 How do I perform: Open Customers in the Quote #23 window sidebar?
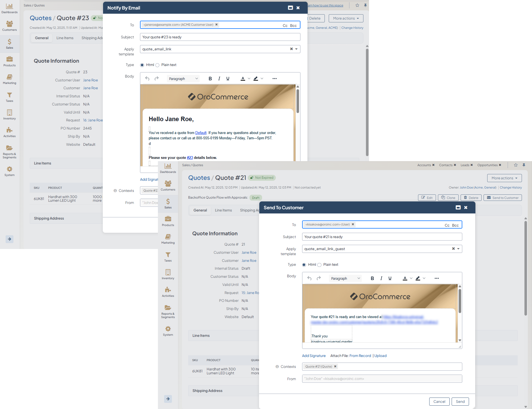pyautogui.click(x=10, y=26)
